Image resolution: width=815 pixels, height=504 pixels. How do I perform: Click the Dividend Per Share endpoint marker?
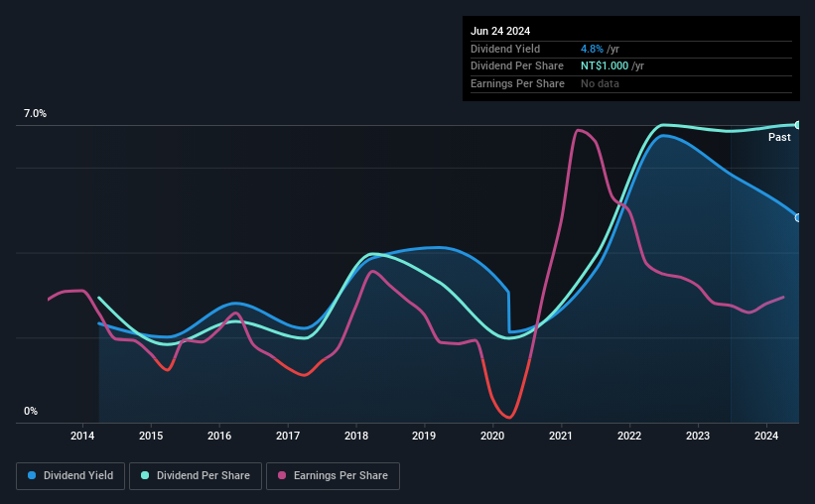[x=798, y=125]
